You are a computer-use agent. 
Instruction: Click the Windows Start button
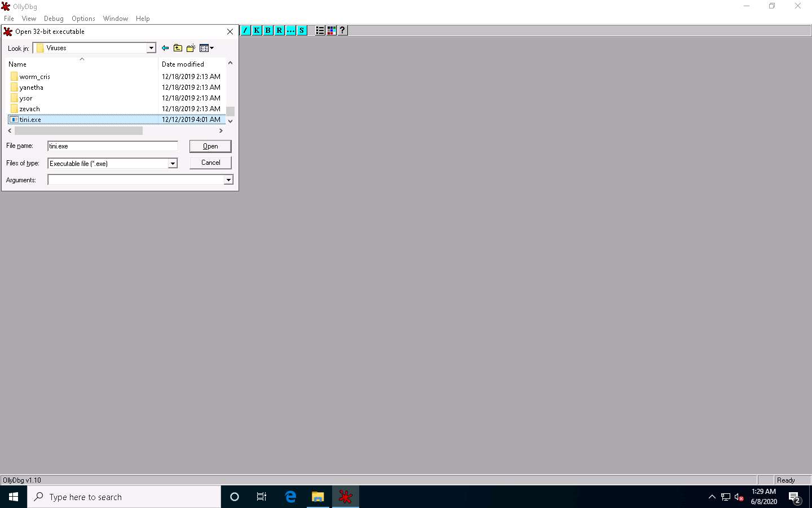pos(14,497)
